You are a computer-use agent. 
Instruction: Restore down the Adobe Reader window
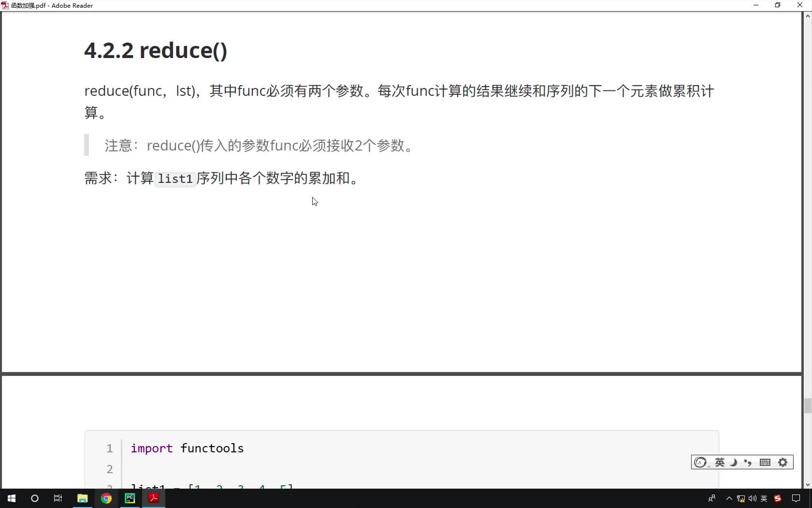(778, 5)
